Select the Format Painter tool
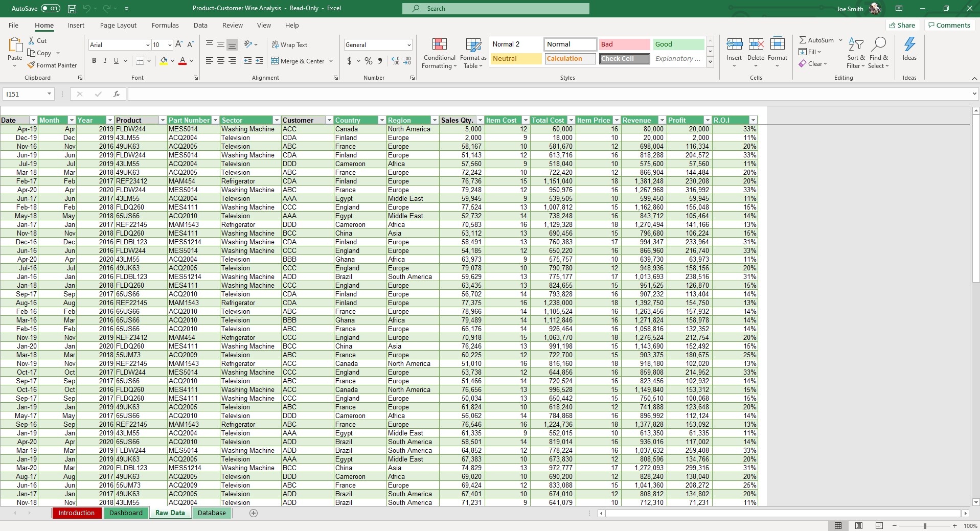Viewport: 980px width, 531px height. coord(53,65)
